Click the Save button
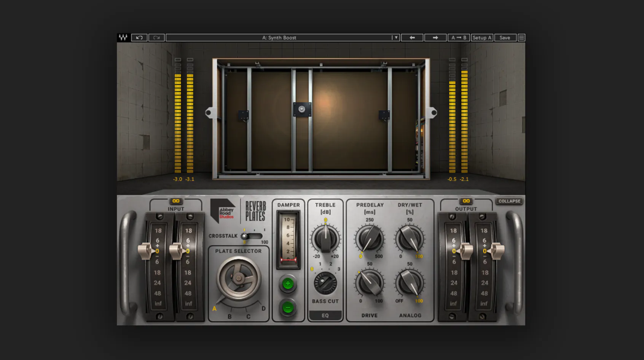 coord(505,37)
